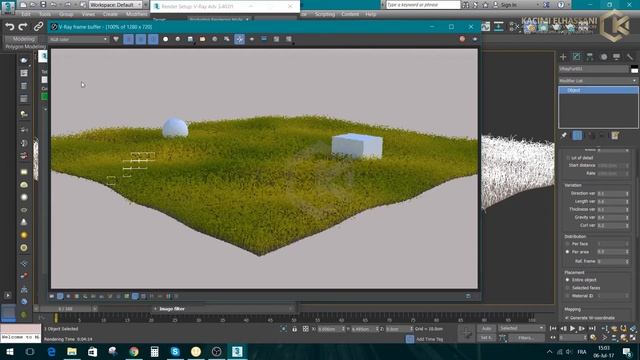Screen dimensions: 640x360
Task: Open the Hierarchy tab in command panel
Action: pos(590,57)
